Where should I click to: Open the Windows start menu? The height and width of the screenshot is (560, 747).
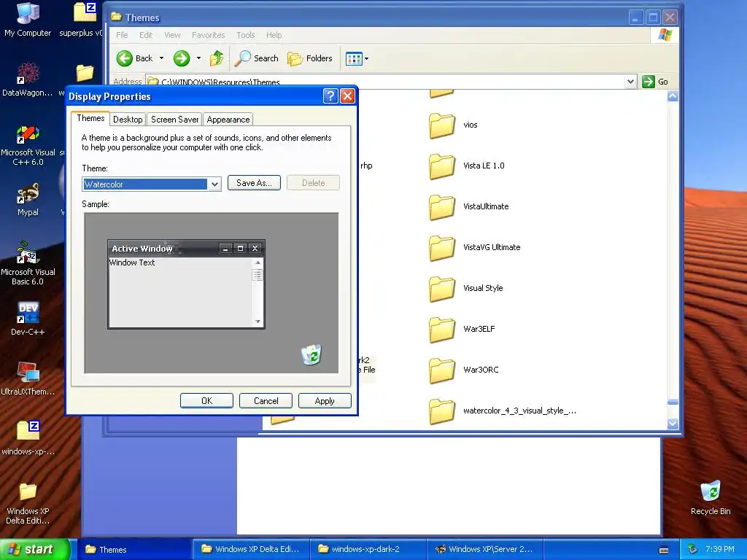tap(35, 549)
